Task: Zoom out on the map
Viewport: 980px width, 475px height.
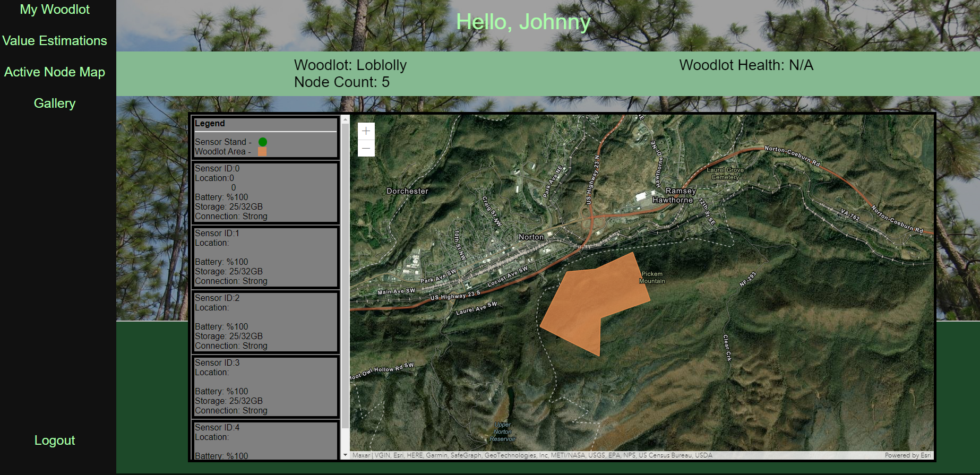Action: click(366, 148)
